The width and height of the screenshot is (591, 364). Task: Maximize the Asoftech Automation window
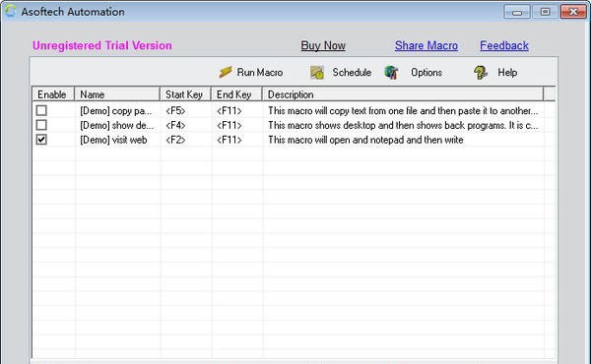[x=545, y=12]
